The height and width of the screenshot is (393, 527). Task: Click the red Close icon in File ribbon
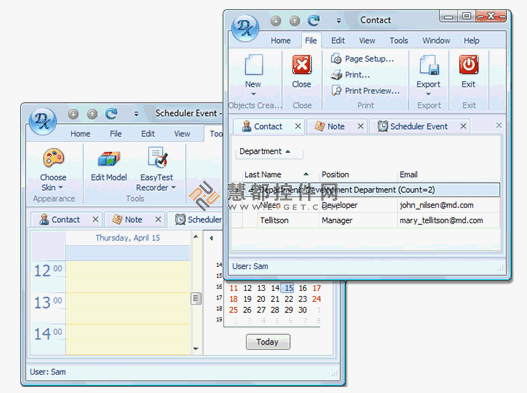coord(301,65)
